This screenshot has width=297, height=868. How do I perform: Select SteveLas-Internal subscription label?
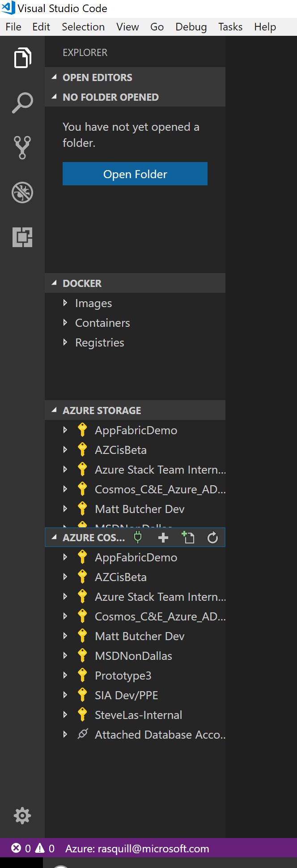point(138,715)
